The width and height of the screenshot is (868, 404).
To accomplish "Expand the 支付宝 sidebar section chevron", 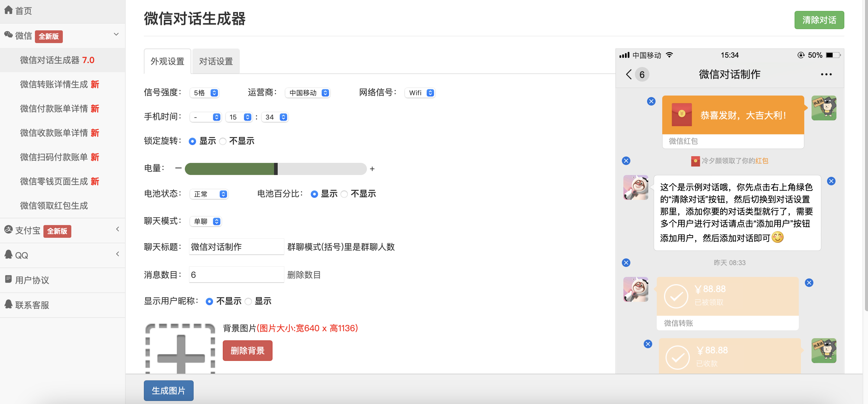I will [x=117, y=229].
